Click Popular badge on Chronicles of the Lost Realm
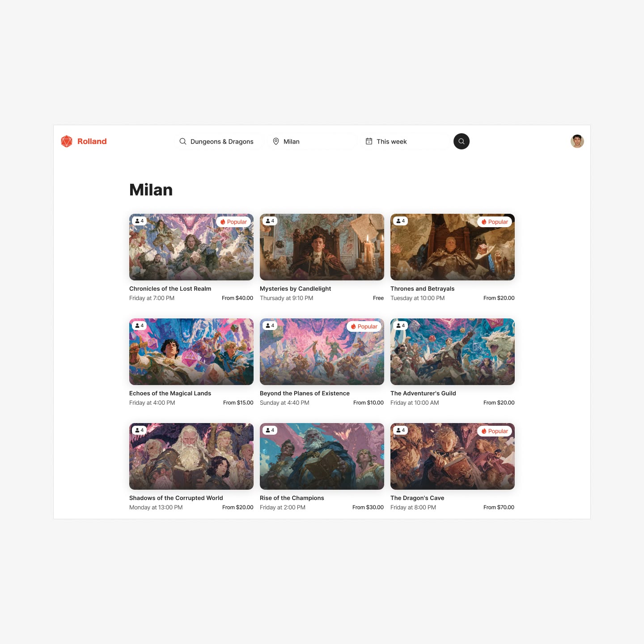The height and width of the screenshot is (644, 644). pos(233,222)
